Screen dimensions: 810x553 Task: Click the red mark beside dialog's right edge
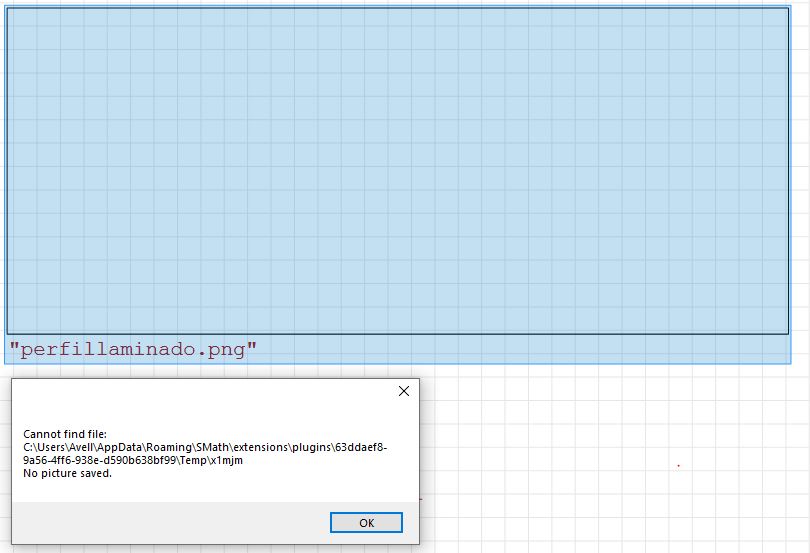coord(421,498)
